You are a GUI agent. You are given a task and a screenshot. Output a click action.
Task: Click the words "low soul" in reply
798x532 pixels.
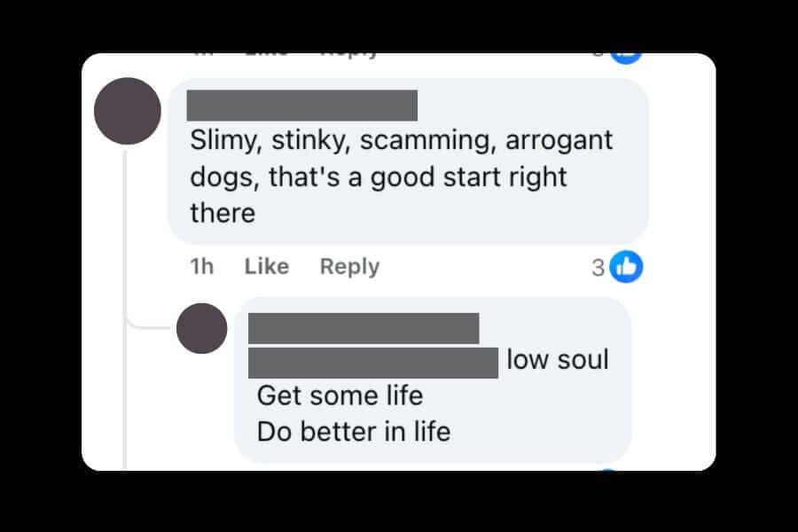coord(558,359)
